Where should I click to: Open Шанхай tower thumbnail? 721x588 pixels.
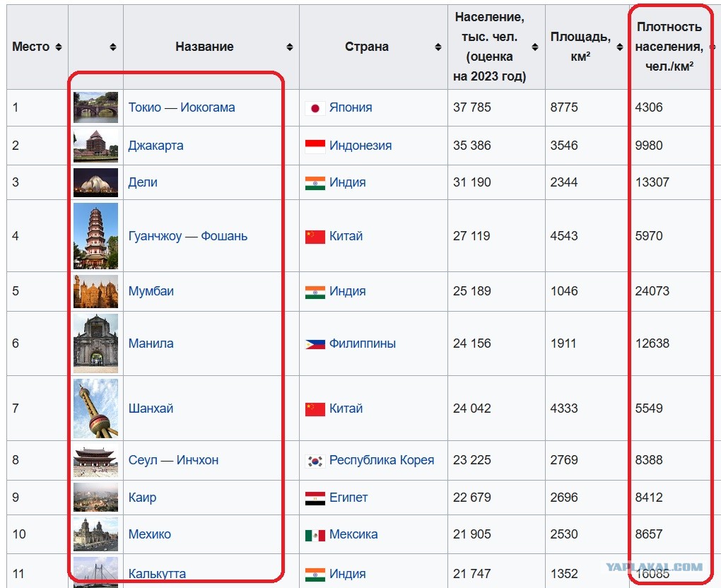point(95,408)
